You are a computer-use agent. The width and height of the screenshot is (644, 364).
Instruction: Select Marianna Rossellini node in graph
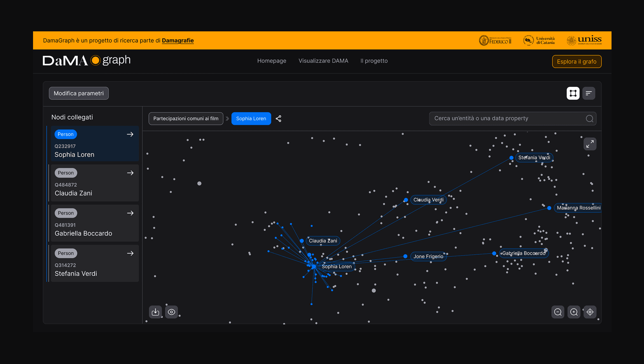[549, 208]
